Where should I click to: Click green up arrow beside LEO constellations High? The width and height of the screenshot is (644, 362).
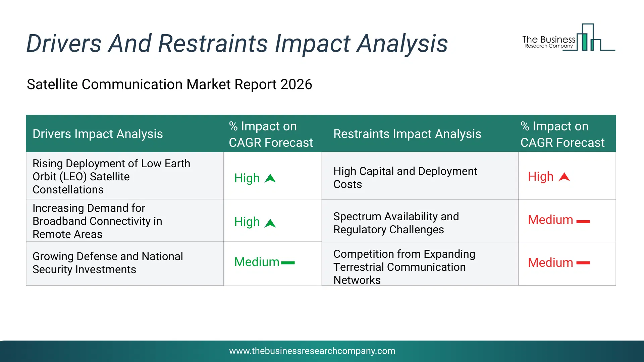click(270, 178)
